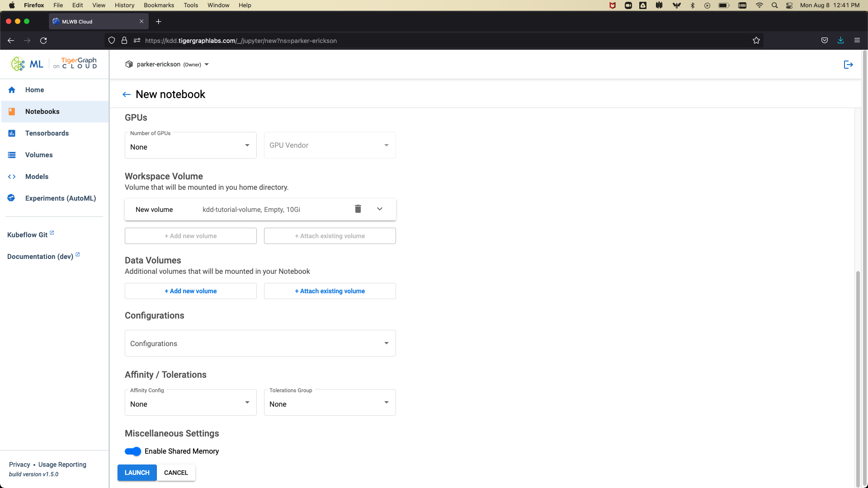Viewport: 868px width, 488px height.
Task: Open Home from the sidebar
Action: tap(34, 90)
